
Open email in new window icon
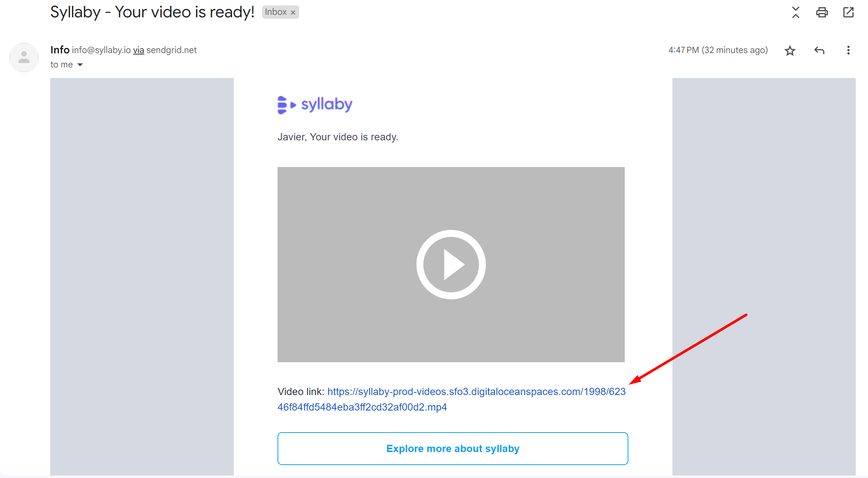pos(848,12)
